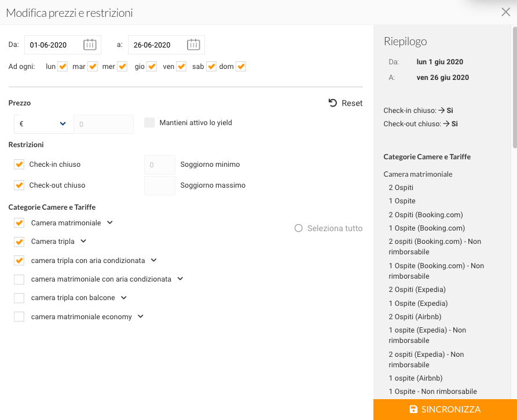Uncheck the mer weekday checkbox
This screenshot has width=517, height=420.
(122, 66)
